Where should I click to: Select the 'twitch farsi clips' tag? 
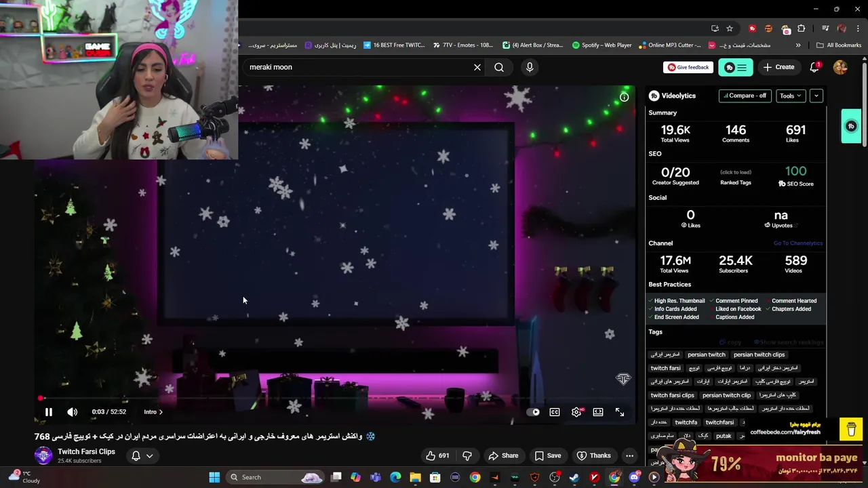point(672,395)
